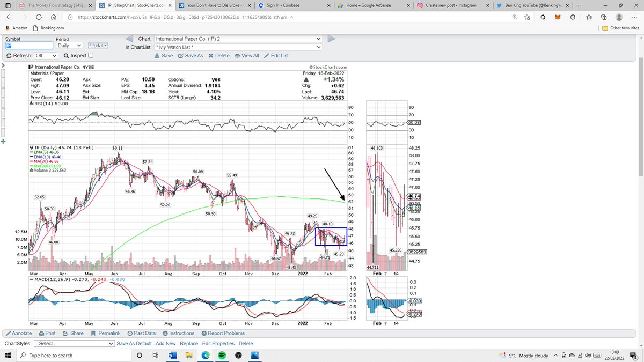
Task: Delete chart from the list
Action: point(218,56)
